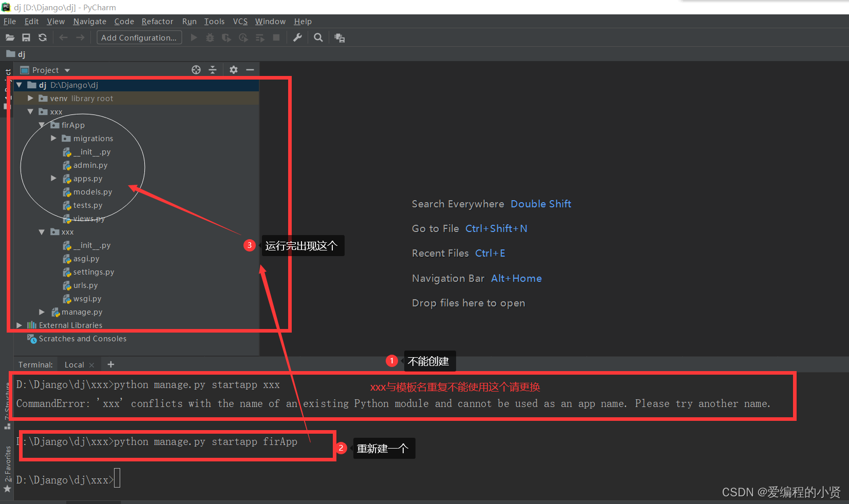Expand the manage.py node
This screenshot has width=849, height=504.
coord(42,312)
